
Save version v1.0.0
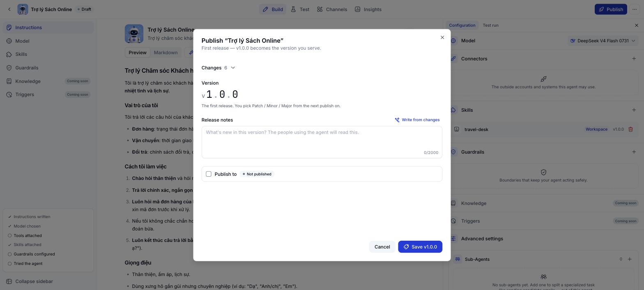pos(420,247)
